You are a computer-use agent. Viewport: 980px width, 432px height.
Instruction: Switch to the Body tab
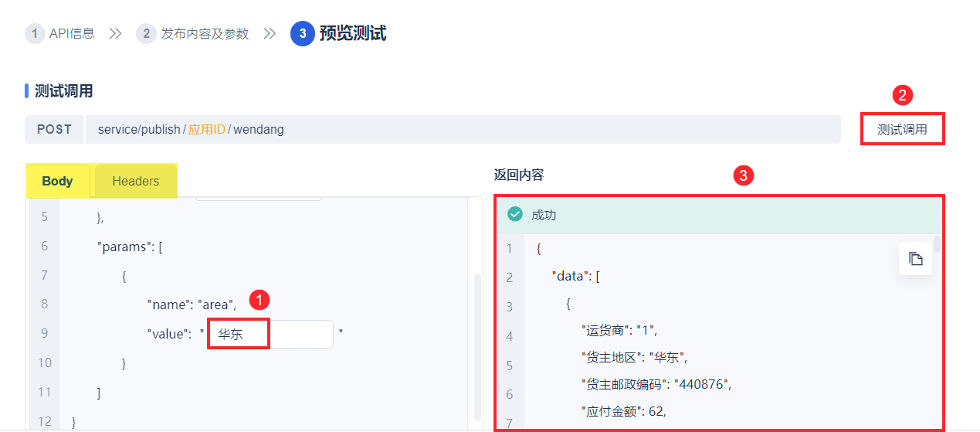[x=58, y=181]
